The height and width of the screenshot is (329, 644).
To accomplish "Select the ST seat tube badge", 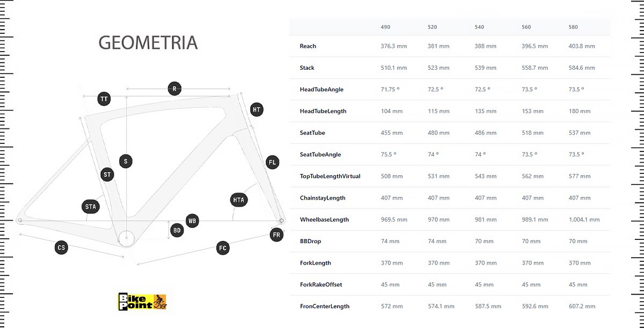I will (x=107, y=174).
